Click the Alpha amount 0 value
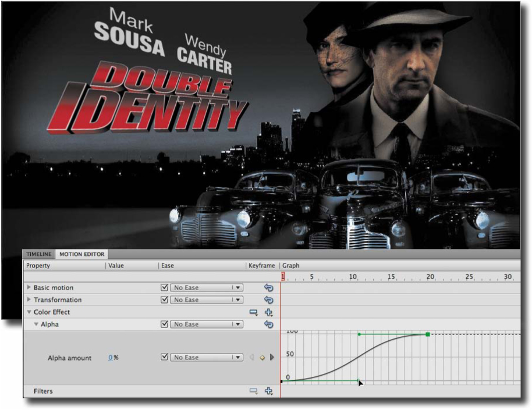Screen dimensions: 532x410 [110, 358]
